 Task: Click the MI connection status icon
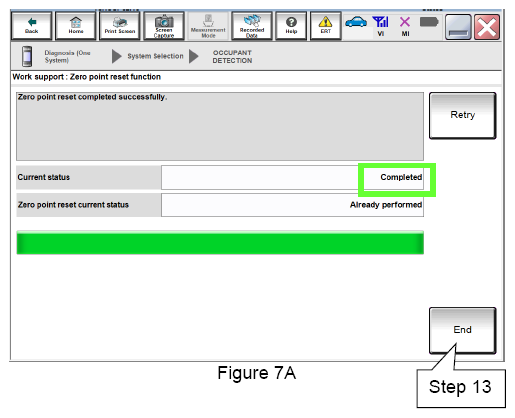(x=405, y=26)
